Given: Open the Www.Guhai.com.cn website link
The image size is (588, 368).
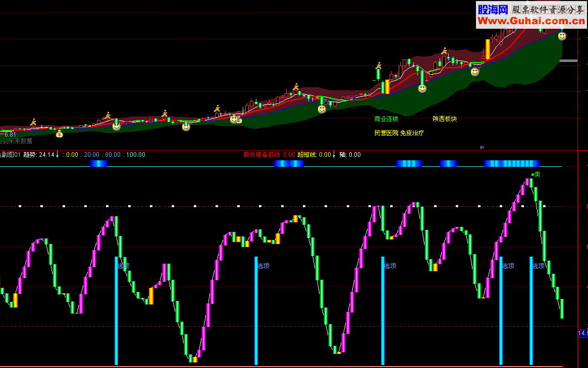Looking at the screenshot, I should coord(531,21).
